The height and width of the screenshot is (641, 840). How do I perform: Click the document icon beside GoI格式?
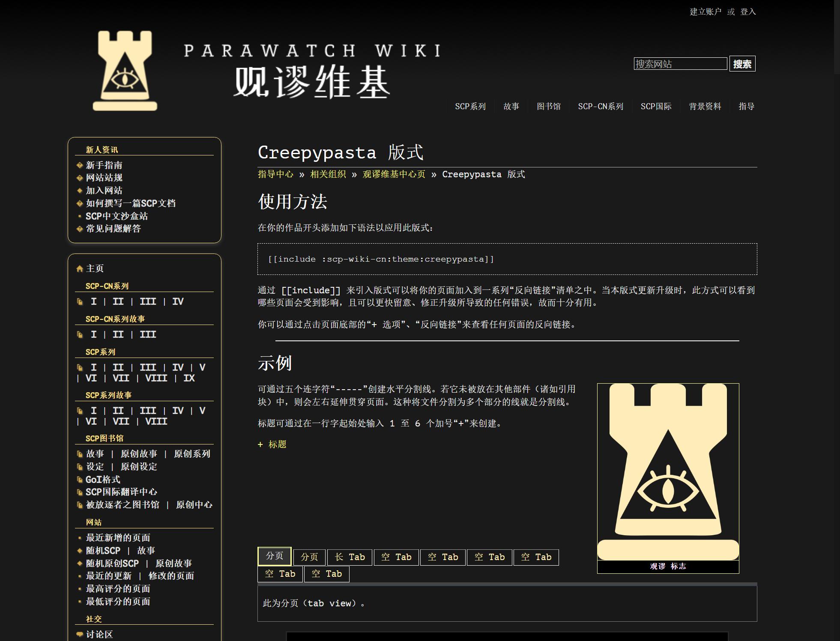[80, 480]
